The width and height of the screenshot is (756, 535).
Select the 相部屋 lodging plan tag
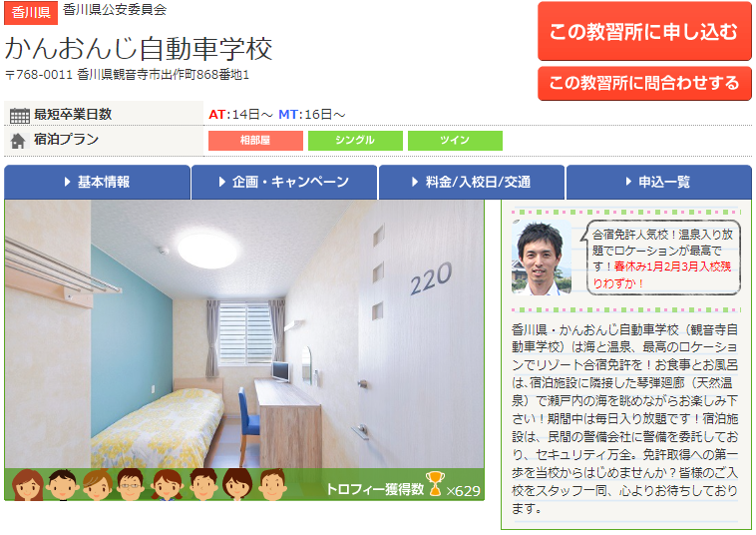point(255,141)
